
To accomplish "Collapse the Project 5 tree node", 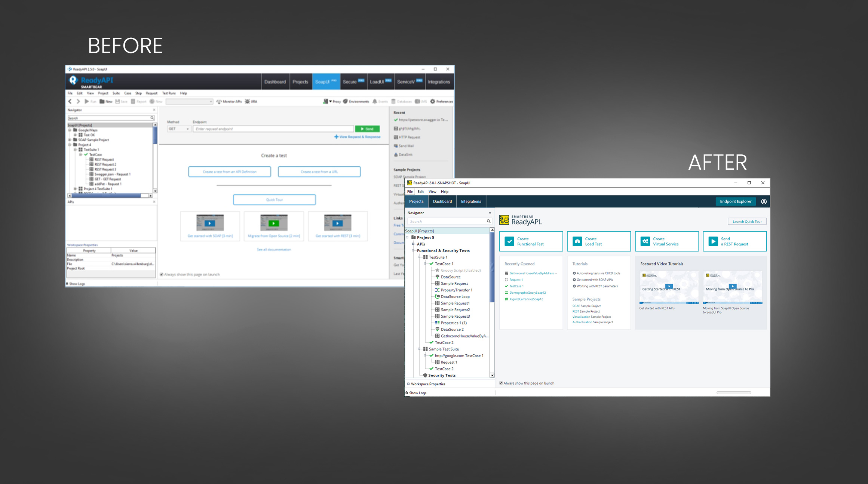I will click(407, 237).
